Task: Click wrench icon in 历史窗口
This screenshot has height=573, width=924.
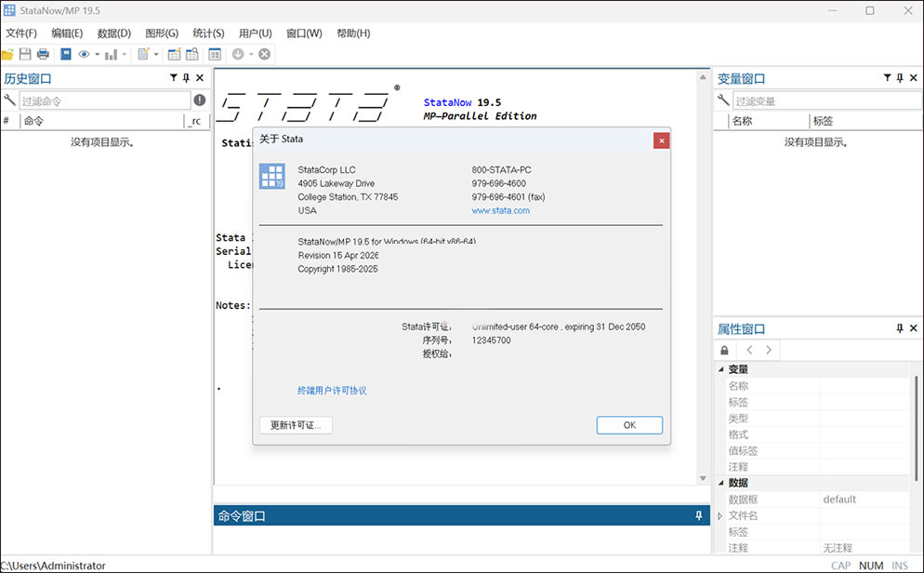Action: pos(9,100)
